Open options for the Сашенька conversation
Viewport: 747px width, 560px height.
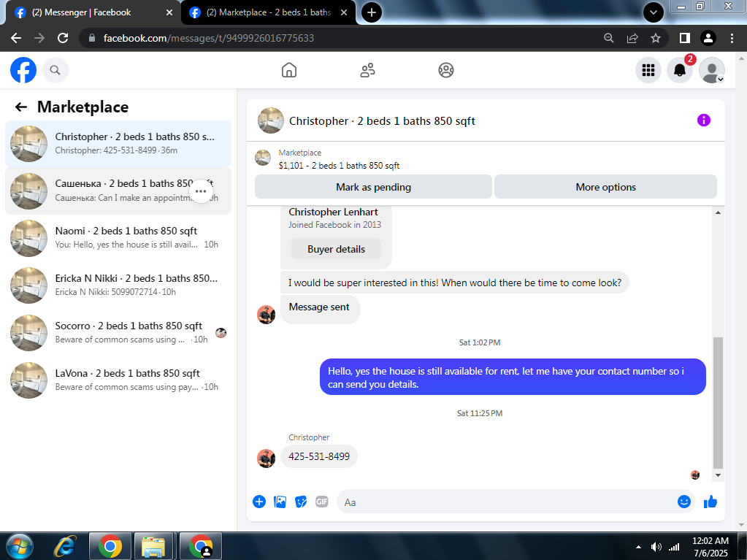201,191
